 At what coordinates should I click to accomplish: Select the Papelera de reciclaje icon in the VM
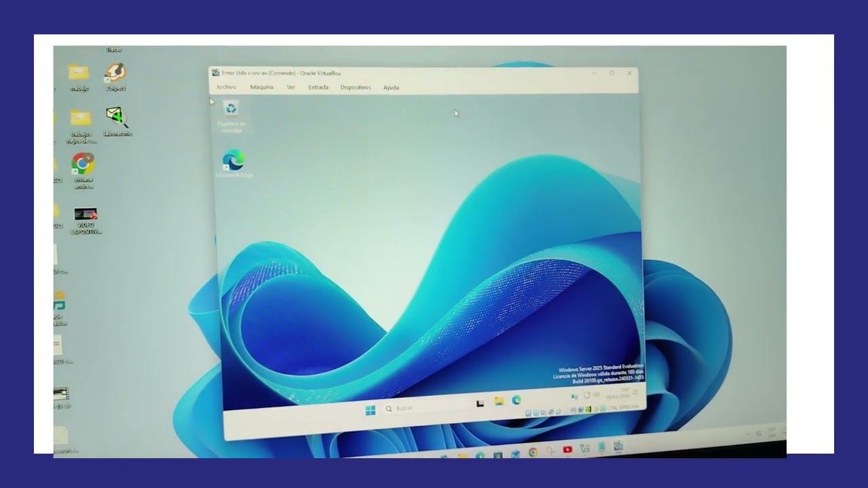[x=231, y=117]
